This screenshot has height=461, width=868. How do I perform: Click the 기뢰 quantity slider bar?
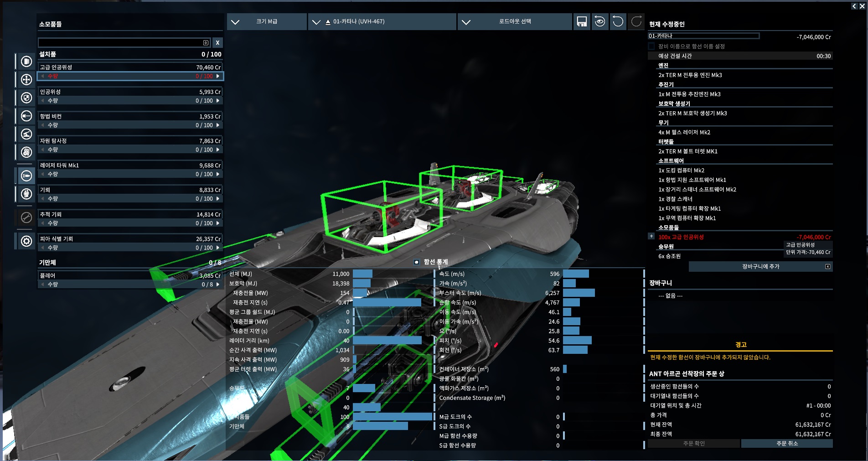[x=130, y=199]
